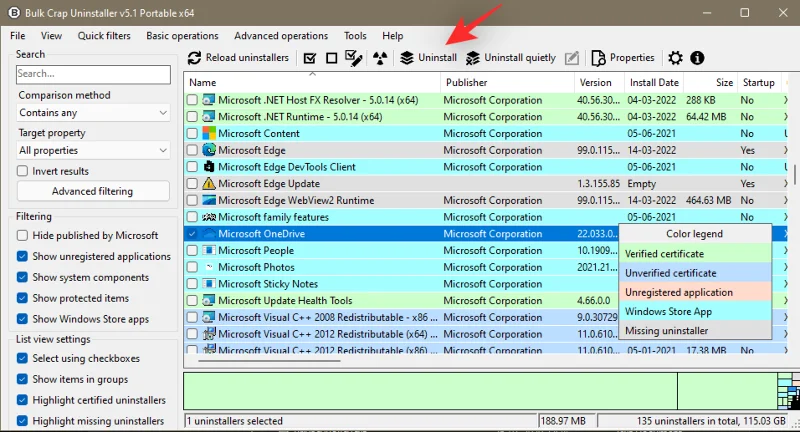Click the Properties document icon
This screenshot has height=432, width=800.
[x=598, y=58]
